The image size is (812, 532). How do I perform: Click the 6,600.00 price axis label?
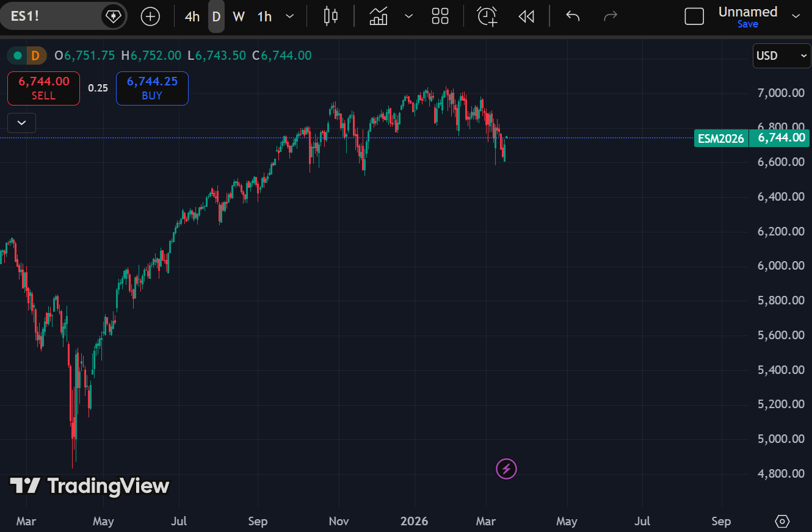[781, 162]
